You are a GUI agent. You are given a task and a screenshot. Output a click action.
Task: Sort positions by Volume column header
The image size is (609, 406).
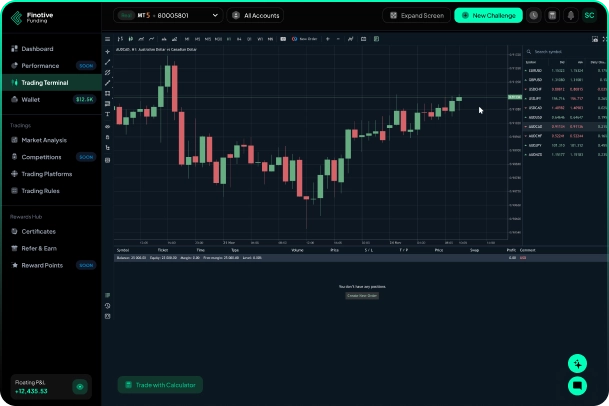coord(297,250)
